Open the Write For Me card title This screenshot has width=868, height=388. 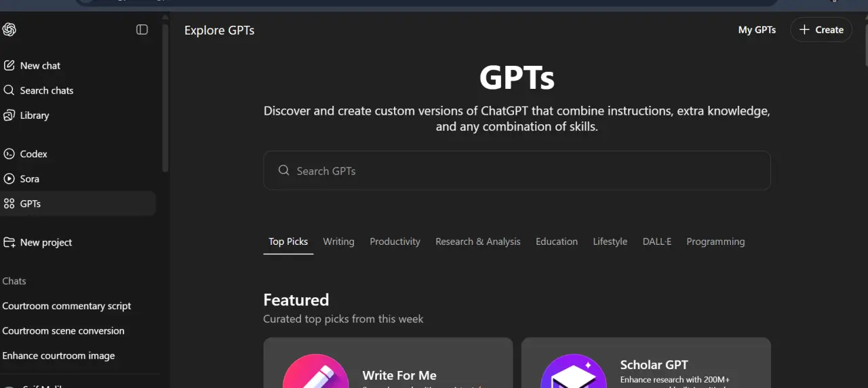[x=399, y=375]
